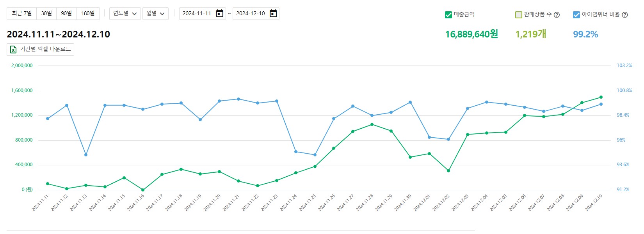644x234 pixels.
Task: Choose the 180일 period tab
Action: [x=88, y=14]
